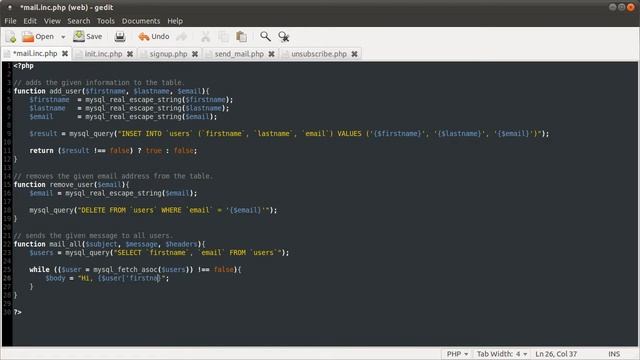
Task: Toggle the INS insert mode indicator
Action: point(614,354)
